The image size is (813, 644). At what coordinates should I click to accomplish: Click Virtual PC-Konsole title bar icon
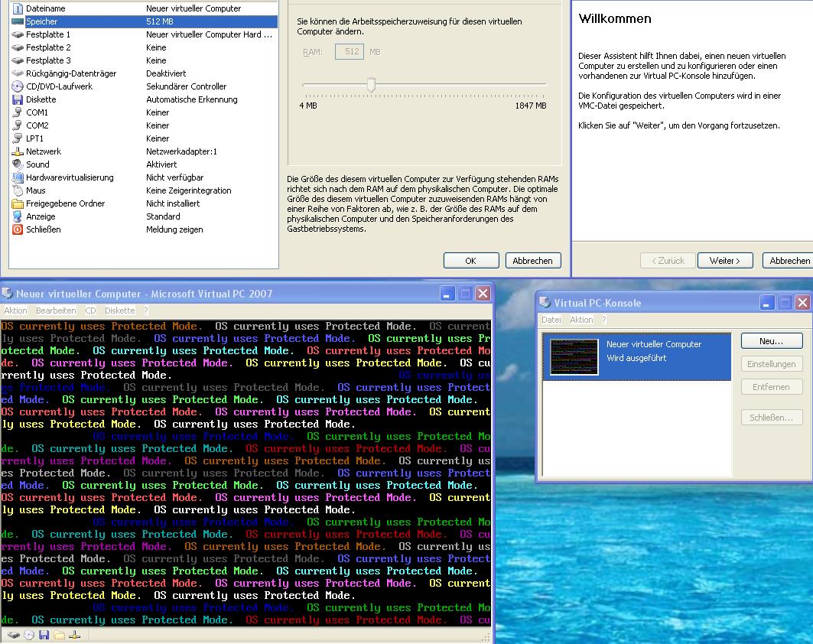point(545,302)
